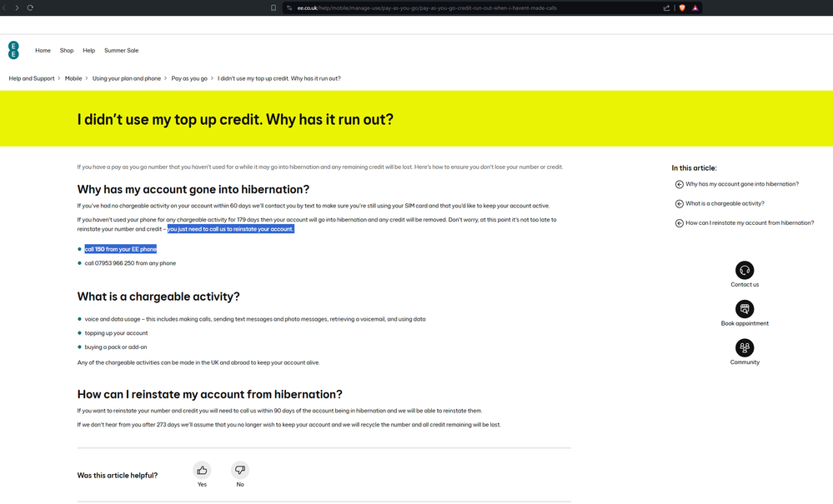The width and height of the screenshot is (833, 504).
Task: Click the 'What is a chargeable activity?' heading
Action: (158, 297)
